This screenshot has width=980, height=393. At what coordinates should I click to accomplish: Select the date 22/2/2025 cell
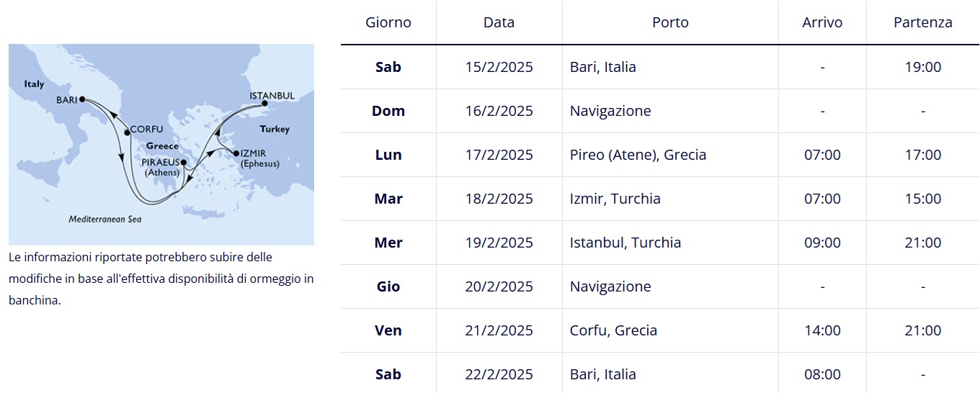(499, 374)
